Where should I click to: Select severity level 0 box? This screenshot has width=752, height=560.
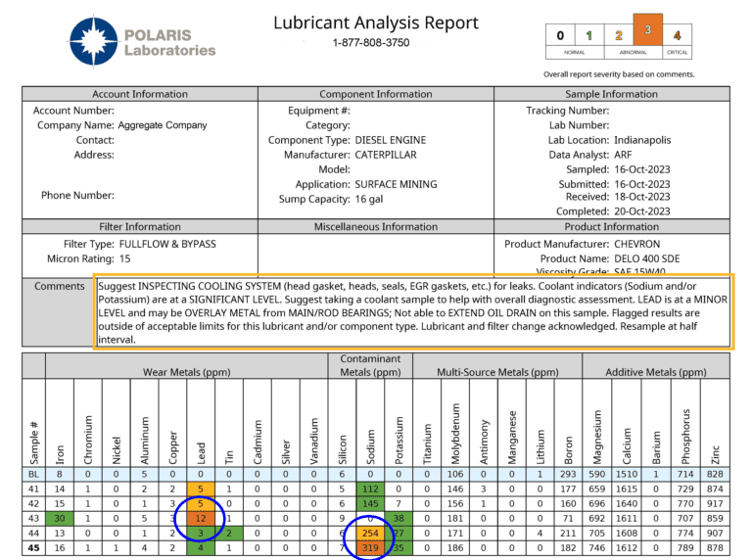coord(560,35)
